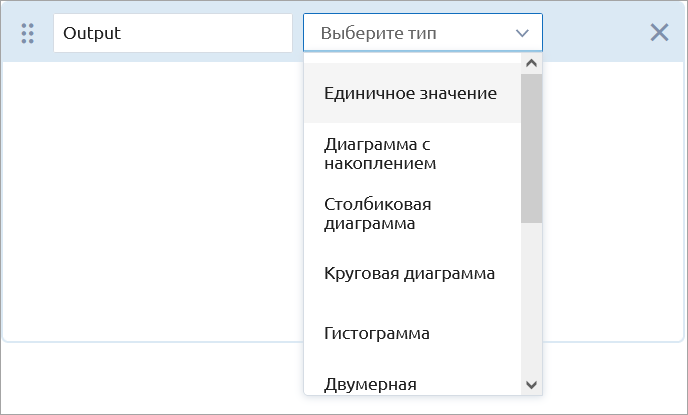
Task: Remove the Output block with the X icon
Action: point(659,33)
